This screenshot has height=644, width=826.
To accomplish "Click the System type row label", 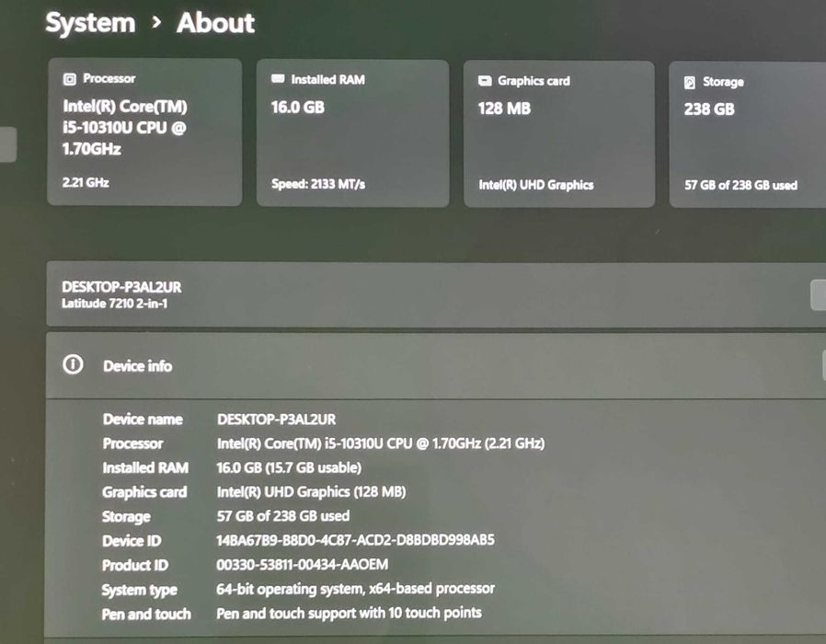I will pyautogui.click(x=140, y=590).
